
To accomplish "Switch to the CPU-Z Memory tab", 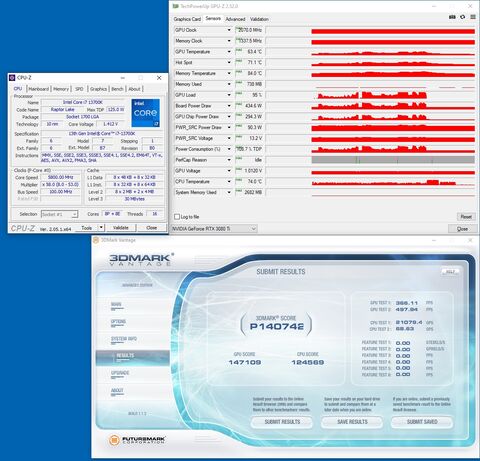I will click(x=61, y=89).
